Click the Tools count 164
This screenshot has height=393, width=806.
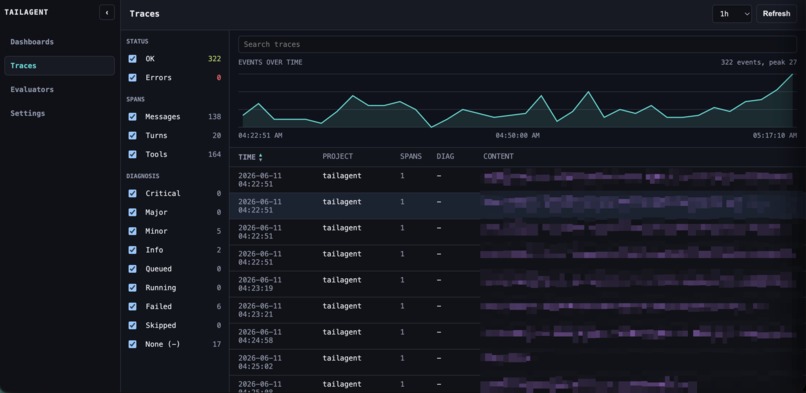tap(214, 154)
